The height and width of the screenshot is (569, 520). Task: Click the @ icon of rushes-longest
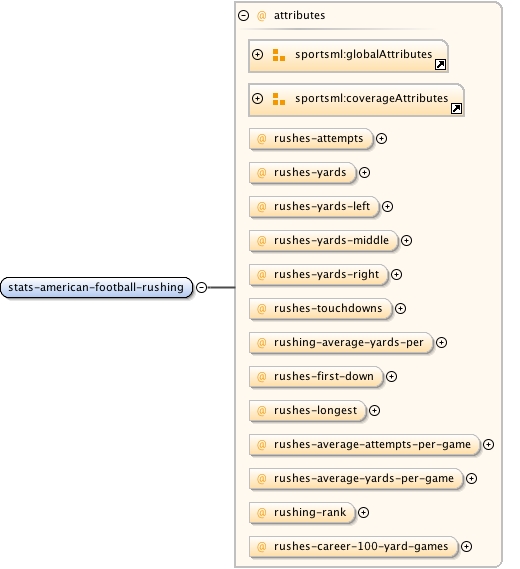(261, 410)
